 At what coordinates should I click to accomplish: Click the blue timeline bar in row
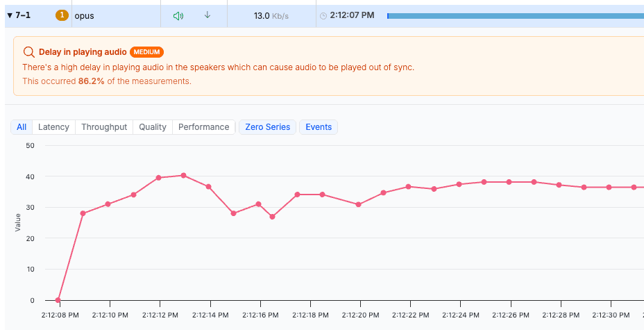(514, 15)
